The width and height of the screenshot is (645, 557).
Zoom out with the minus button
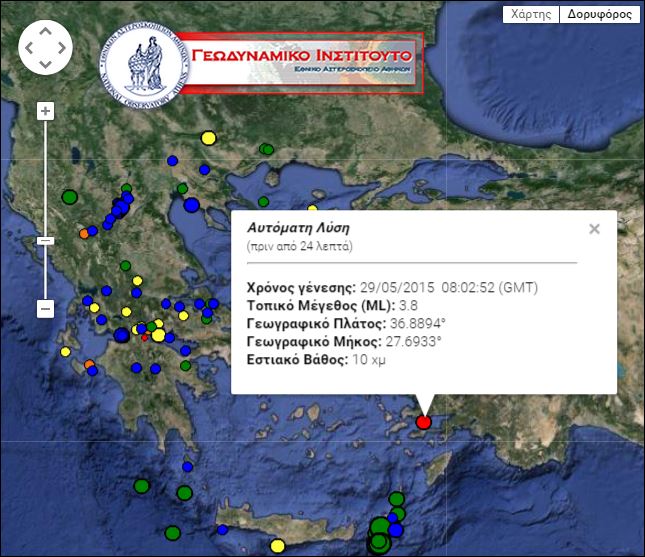(x=45, y=309)
